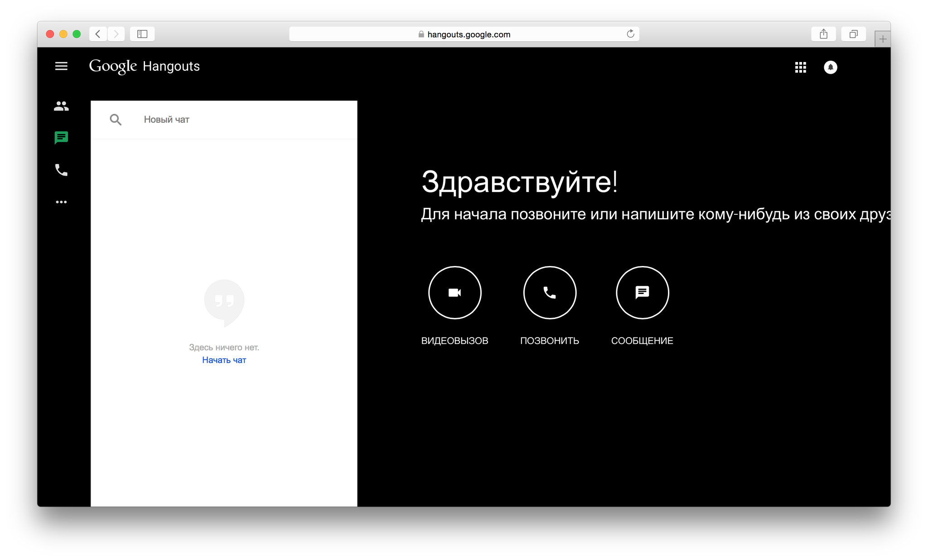928x560 pixels.
Task: Open the Google apps grid
Action: point(801,68)
